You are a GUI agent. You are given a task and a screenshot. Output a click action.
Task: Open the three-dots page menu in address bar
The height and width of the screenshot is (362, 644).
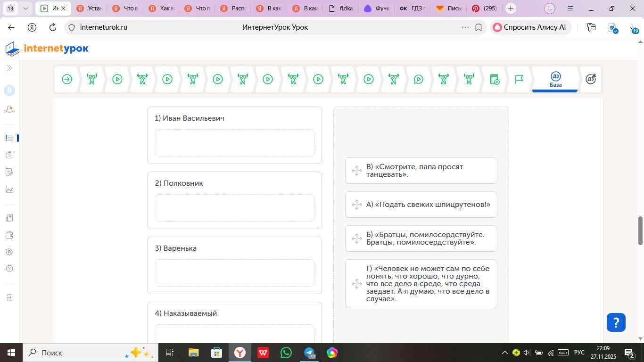click(x=465, y=27)
